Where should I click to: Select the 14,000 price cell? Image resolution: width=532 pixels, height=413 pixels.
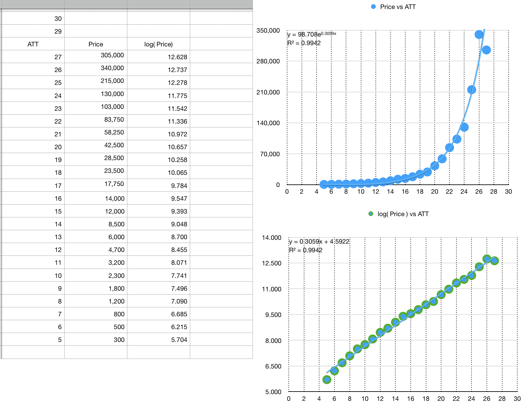[x=96, y=198]
